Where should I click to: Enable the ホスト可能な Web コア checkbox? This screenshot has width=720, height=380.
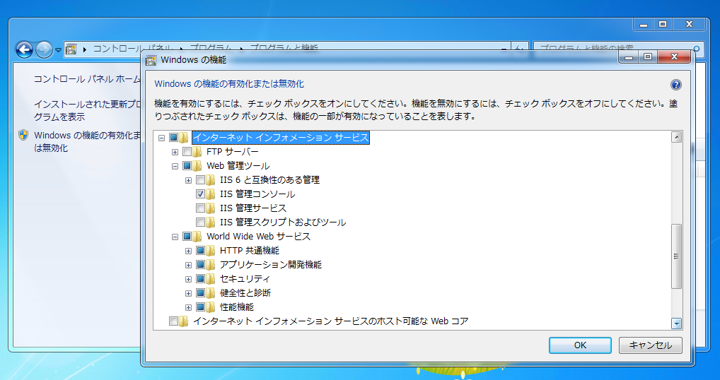point(174,321)
